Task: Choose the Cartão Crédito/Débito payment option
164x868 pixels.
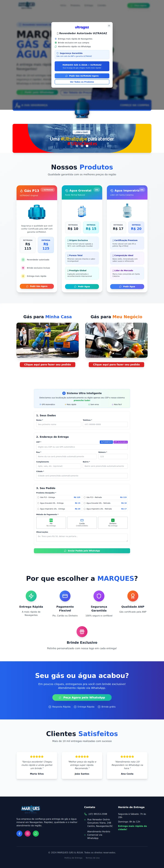Action: tap(82, 523)
